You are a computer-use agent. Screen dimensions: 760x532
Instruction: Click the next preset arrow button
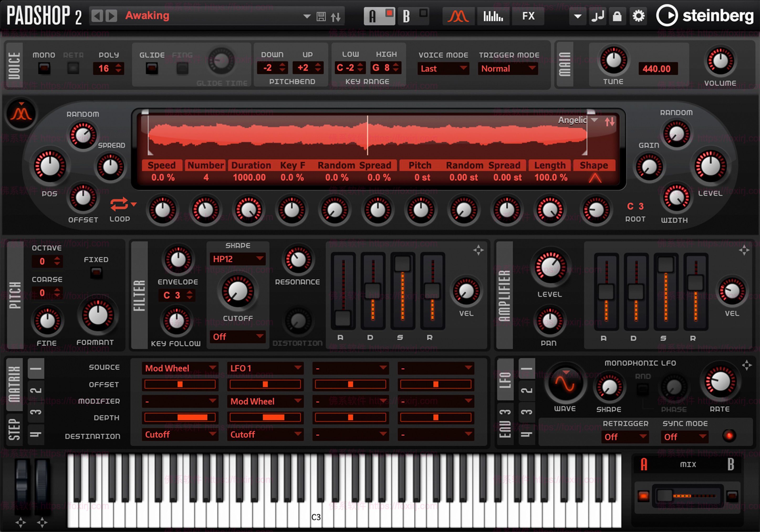[x=112, y=15]
